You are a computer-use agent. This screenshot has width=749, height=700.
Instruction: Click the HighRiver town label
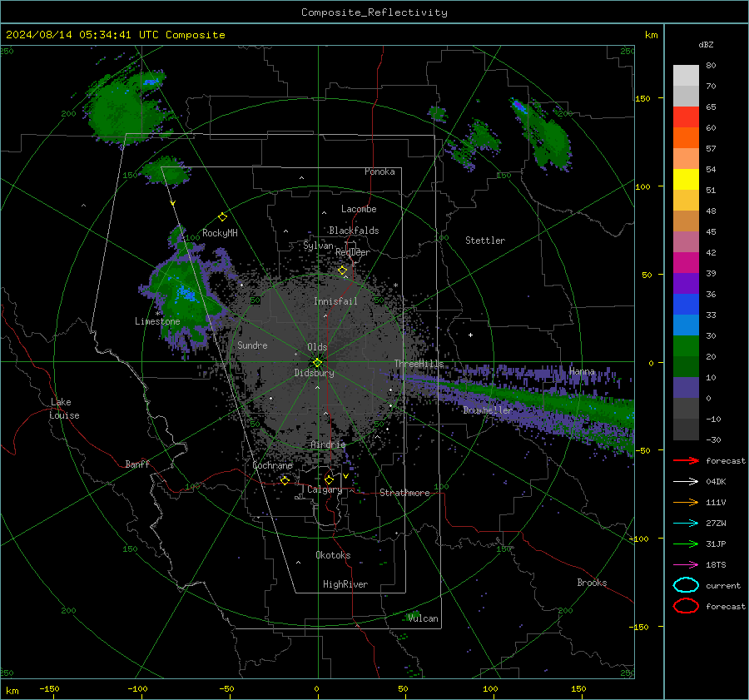point(345,584)
